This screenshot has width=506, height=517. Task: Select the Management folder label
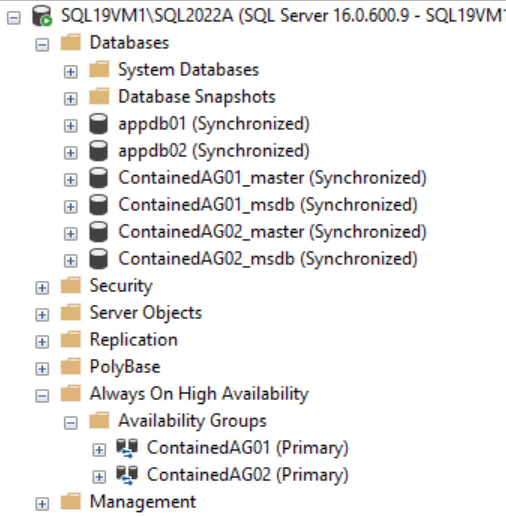click(x=143, y=502)
